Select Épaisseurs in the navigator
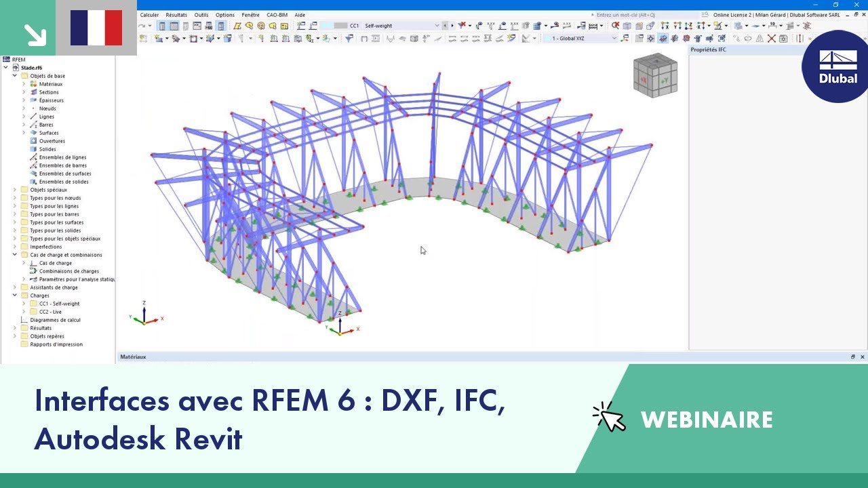This screenshot has height=488, width=868. pos(52,100)
